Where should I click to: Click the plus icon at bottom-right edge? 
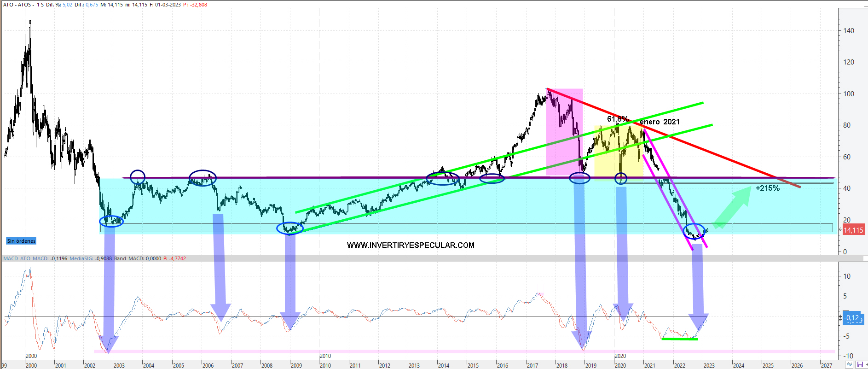tap(866, 365)
